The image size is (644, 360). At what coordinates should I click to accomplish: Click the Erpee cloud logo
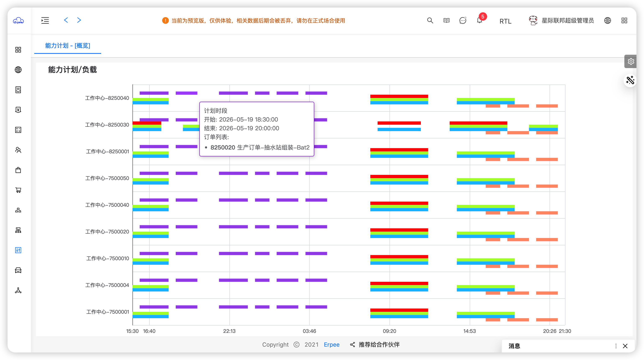click(x=18, y=20)
